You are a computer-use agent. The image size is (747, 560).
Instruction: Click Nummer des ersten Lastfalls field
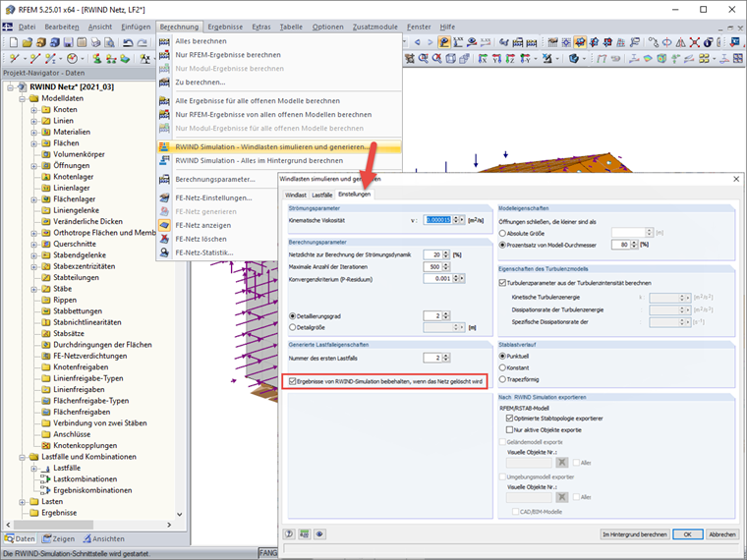point(433,358)
